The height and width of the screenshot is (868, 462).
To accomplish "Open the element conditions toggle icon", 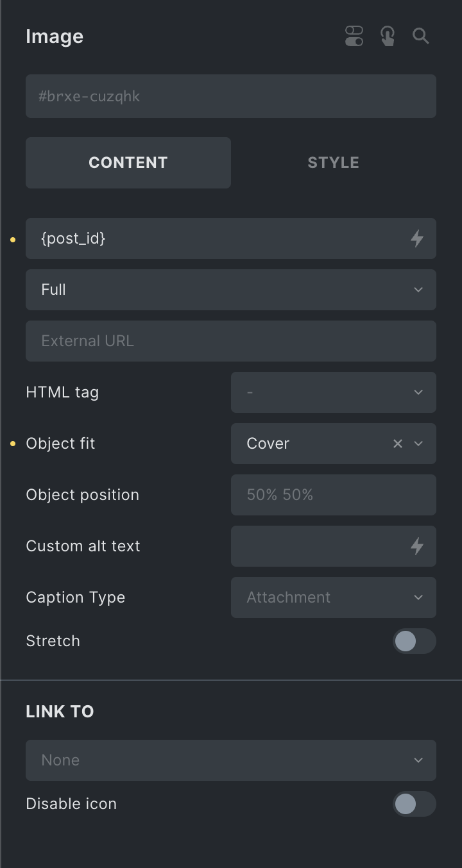I will pyautogui.click(x=354, y=36).
